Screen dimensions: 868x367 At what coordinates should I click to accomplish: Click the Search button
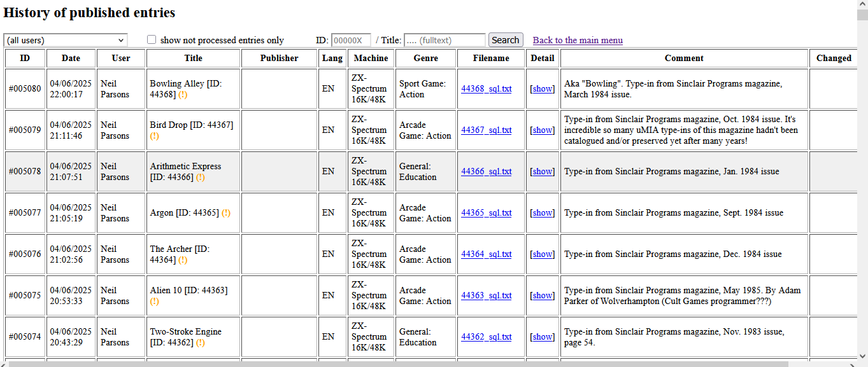(x=506, y=40)
